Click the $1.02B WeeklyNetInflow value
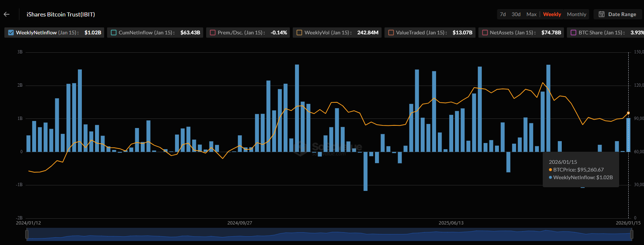This screenshot has height=245, width=644. 93,33
